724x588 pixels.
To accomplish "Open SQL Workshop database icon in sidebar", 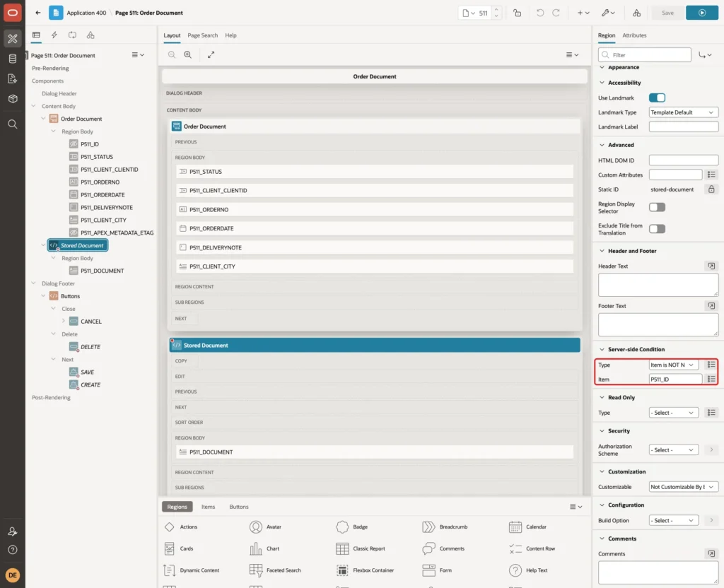I will (x=13, y=59).
